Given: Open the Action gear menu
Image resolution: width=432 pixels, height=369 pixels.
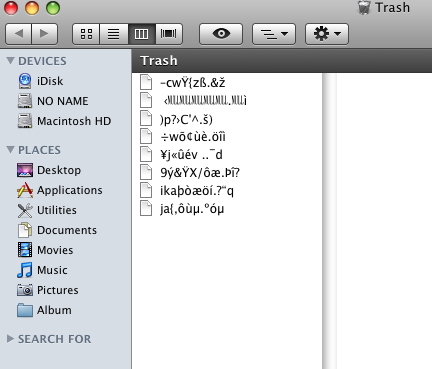Looking at the screenshot, I should click(327, 34).
